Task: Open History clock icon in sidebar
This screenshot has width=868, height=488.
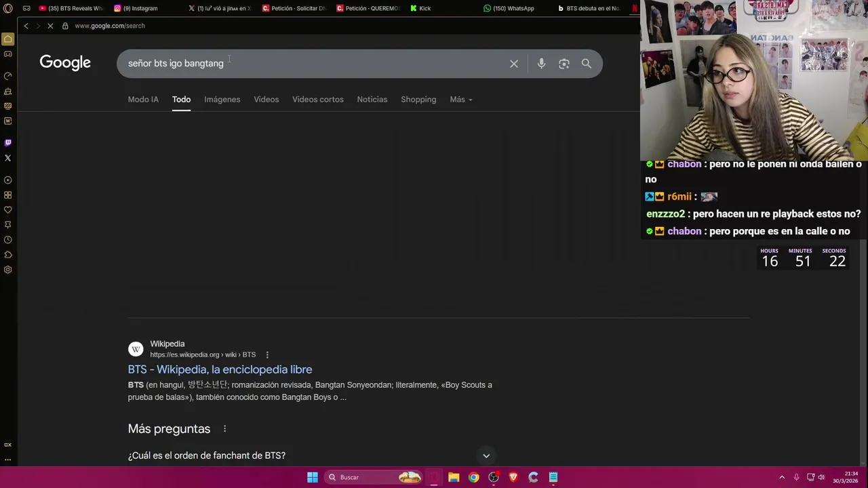Action: (8, 240)
